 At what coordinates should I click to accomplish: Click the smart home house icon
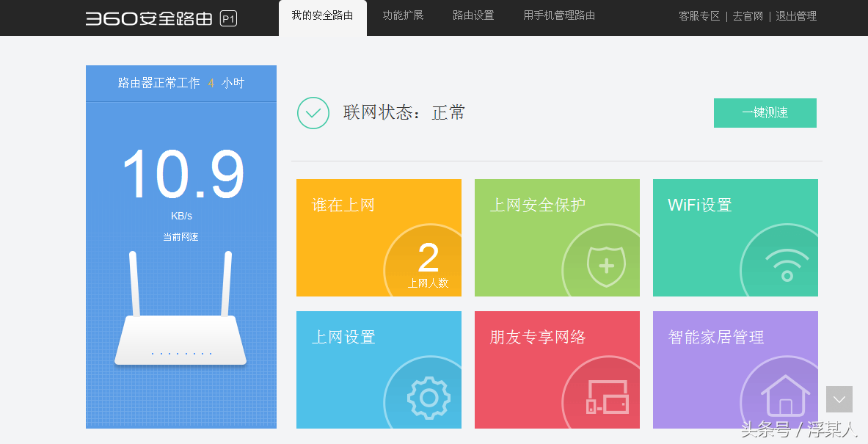pyautogui.click(x=785, y=396)
